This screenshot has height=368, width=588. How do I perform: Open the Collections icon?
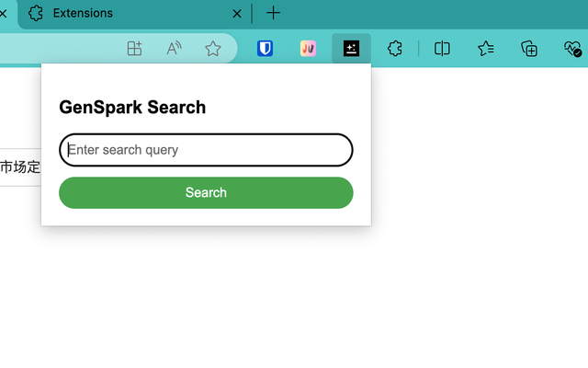[529, 49]
